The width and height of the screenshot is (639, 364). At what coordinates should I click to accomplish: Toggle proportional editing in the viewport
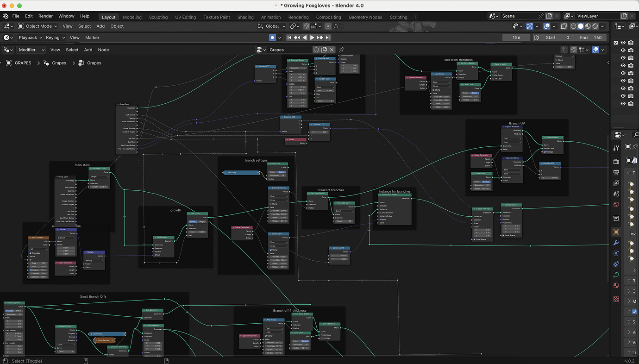[328, 26]
